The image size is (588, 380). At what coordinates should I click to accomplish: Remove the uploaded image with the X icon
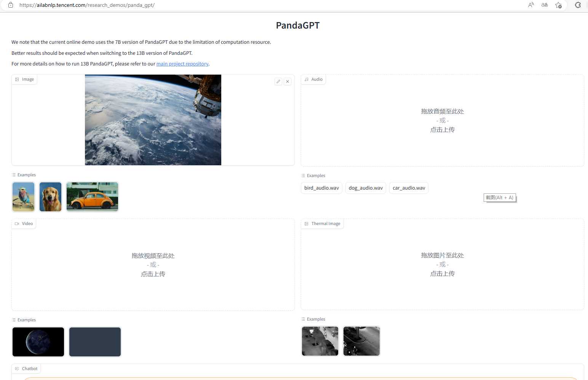tap(288, 81)
